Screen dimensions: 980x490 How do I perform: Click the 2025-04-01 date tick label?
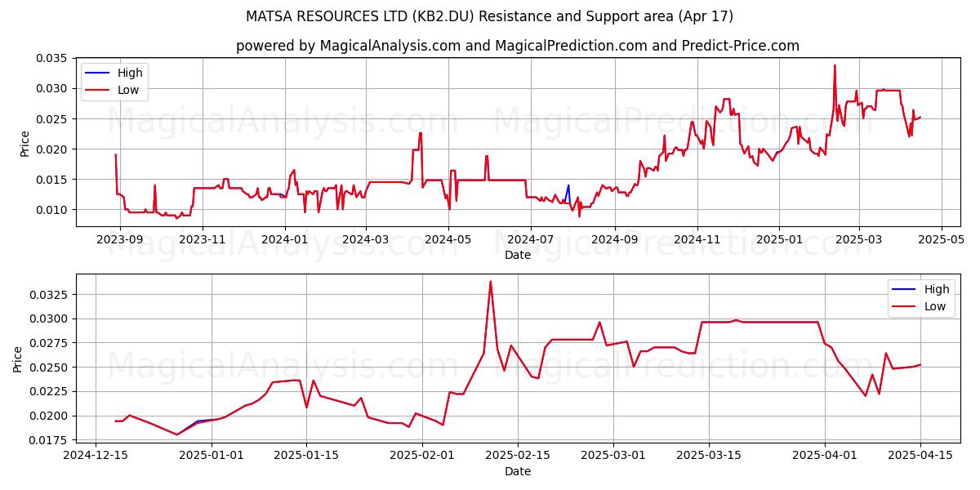click(824, 457)
